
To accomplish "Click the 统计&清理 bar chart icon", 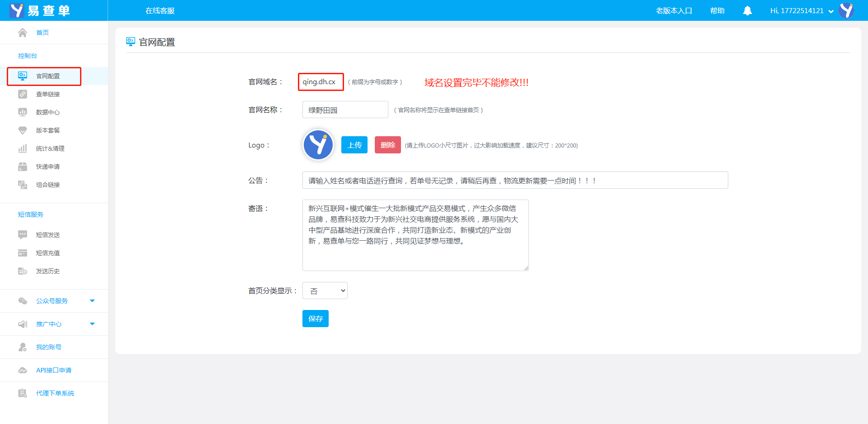I will (x=23, y=148).
